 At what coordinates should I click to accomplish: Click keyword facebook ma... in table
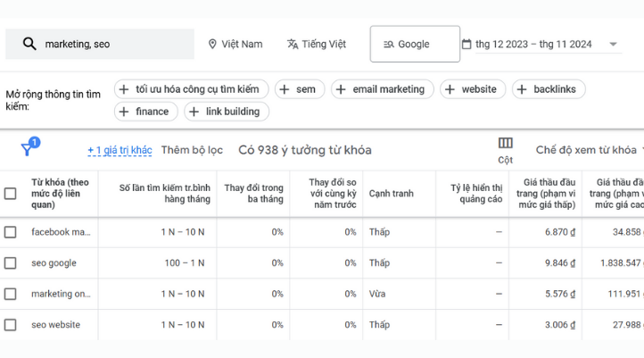[x=61, y=232]
